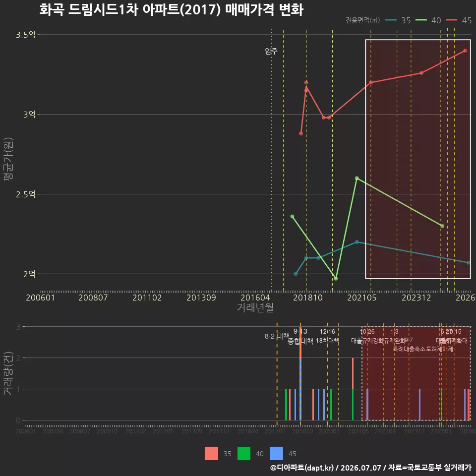Screen dimensions: 476x476
Task: Select the green 40 swatch in bottom legend
Action: tap(244, 453)
